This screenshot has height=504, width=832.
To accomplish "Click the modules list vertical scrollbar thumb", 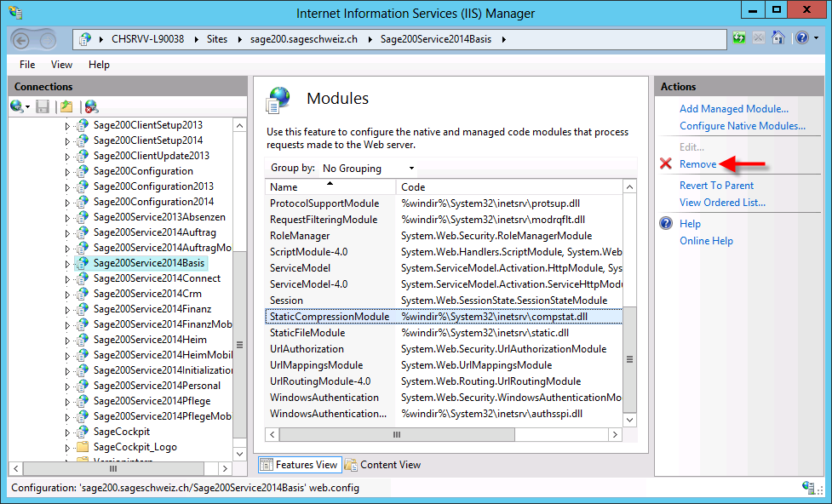I will [x=629, y=359].
